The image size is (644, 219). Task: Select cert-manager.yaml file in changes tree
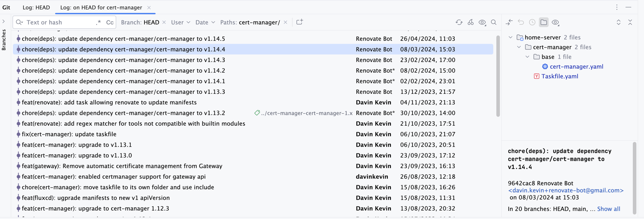[x=576, y=67]
